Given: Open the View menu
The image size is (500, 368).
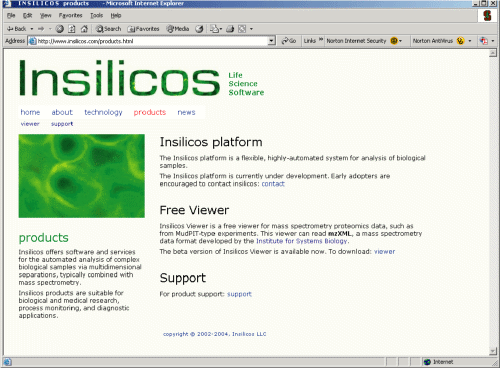Looking at the screenshot, I should click(x=45, y=15).
